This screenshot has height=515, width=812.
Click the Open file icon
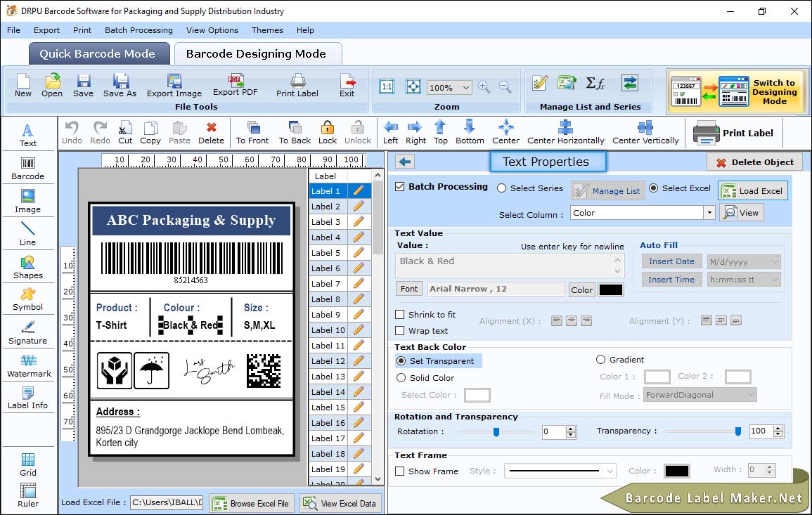tap(52, 86)
